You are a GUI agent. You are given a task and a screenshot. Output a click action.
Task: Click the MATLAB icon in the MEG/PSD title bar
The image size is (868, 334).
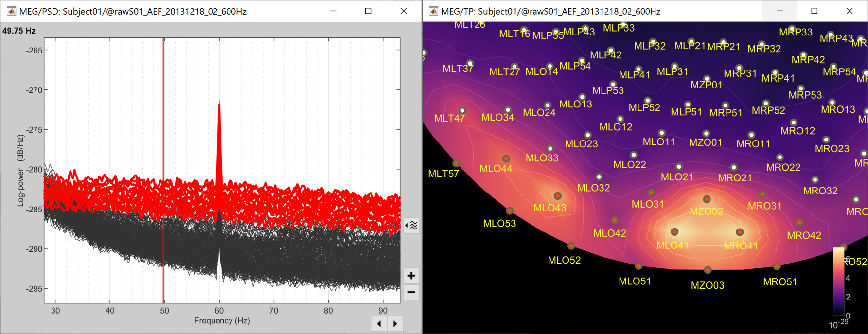click(11, 11)
